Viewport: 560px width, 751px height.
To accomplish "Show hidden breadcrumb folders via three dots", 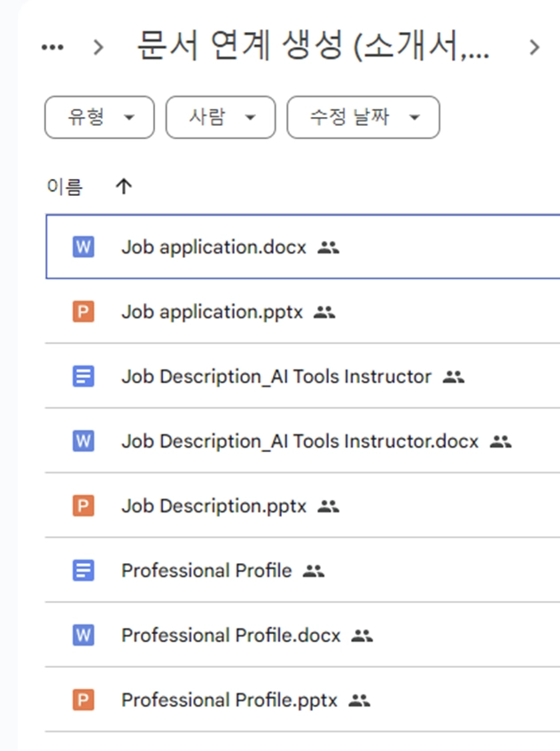I will click(x=52, y=48).
